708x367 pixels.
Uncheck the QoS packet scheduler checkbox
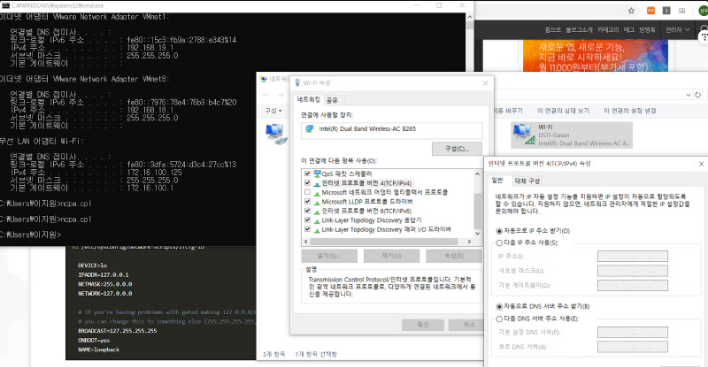(x=307, y=174)
